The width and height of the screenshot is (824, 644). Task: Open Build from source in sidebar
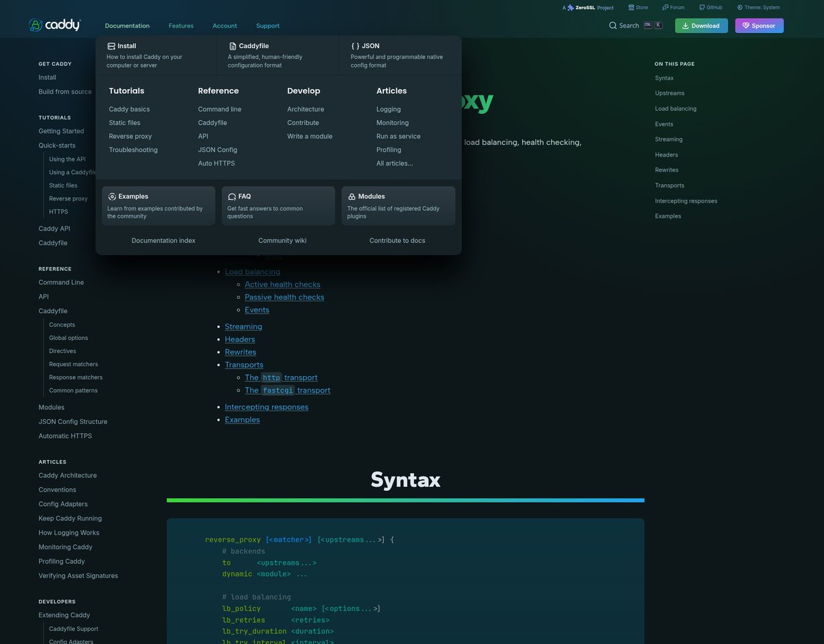pos(65,91)
